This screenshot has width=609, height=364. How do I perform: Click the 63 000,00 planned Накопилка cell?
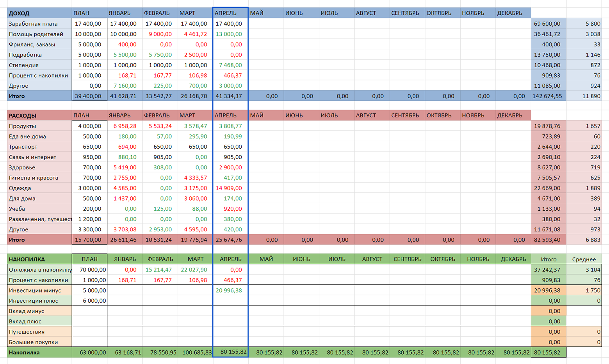[x=89, y=352]
